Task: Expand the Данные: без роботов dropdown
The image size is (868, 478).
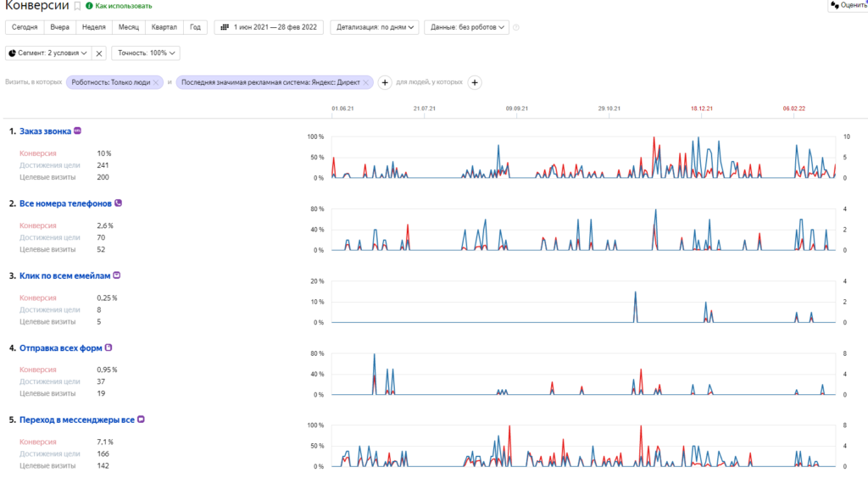Action: pyautogui.click(x=467, y=27)
